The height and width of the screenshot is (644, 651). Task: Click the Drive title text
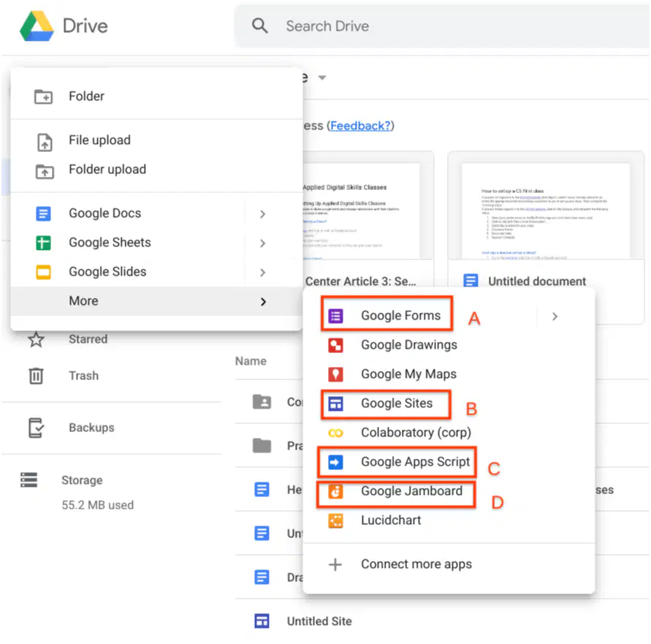click(x=85, y=26)
